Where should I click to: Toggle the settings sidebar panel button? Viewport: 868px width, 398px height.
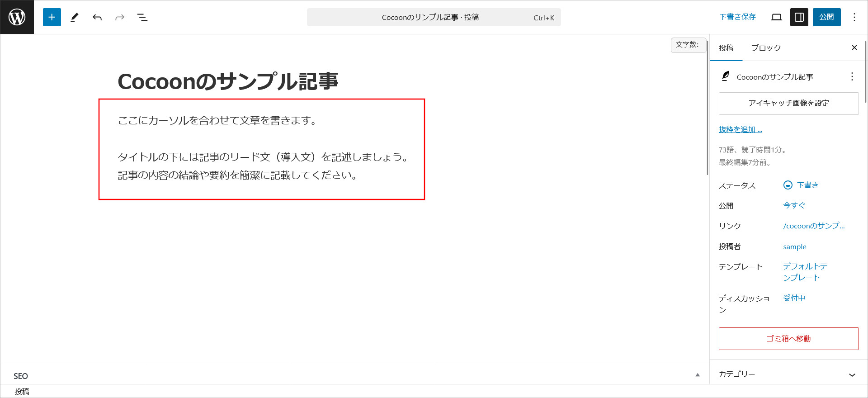coord(799,17)
